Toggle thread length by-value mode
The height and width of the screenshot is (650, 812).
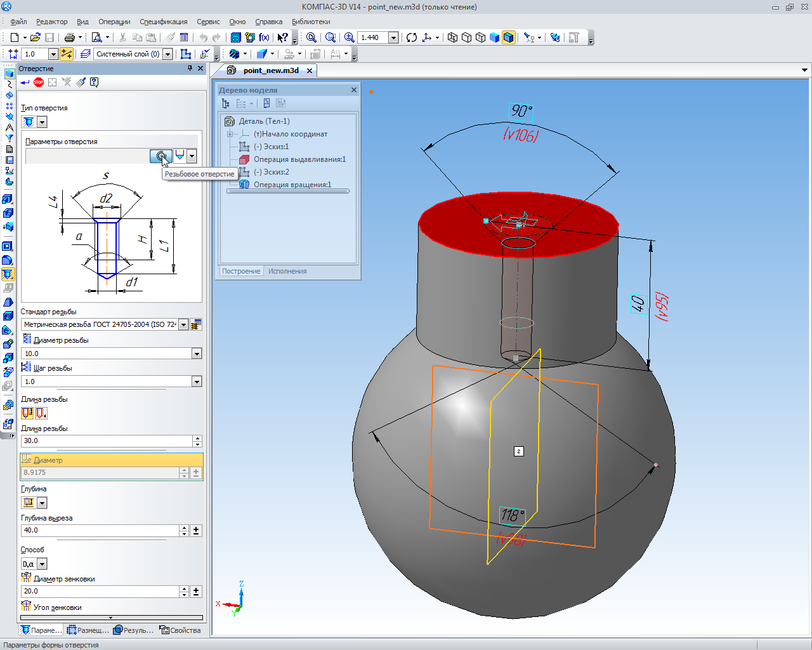(x=41, y=413)
